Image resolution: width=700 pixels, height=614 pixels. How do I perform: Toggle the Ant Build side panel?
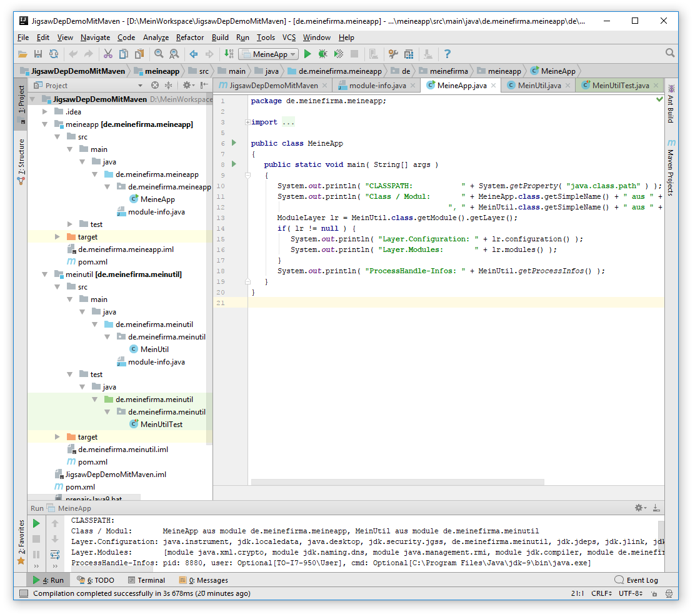[671, 104]
